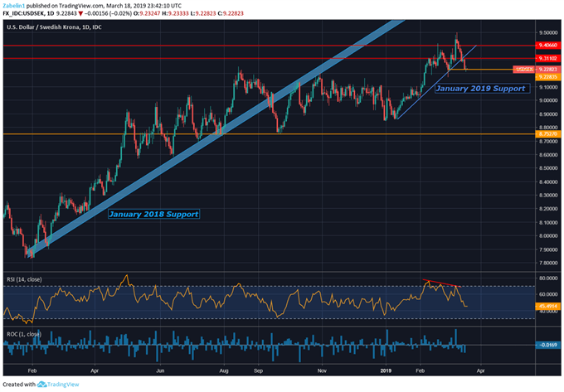
Task: Click the Zabelin1 author link
Action: (x=14, y=6)
